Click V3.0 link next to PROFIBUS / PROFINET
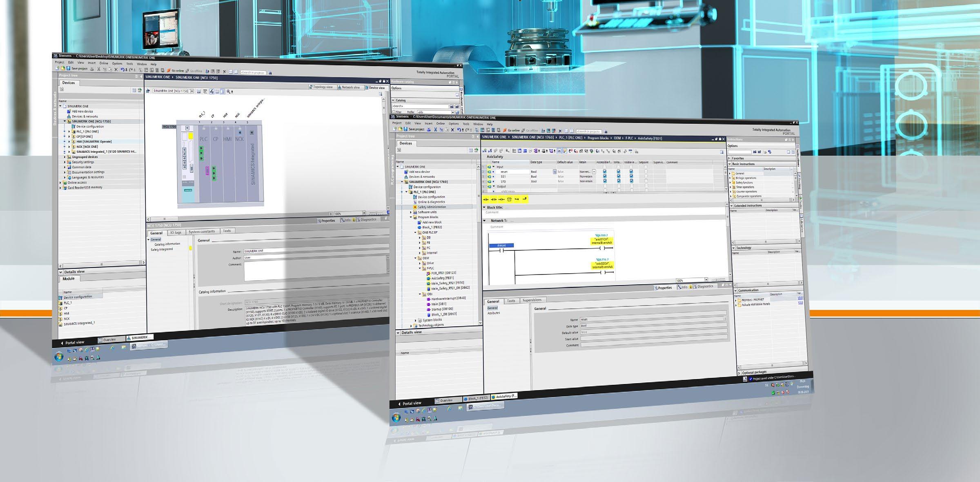 coord(800,298)
